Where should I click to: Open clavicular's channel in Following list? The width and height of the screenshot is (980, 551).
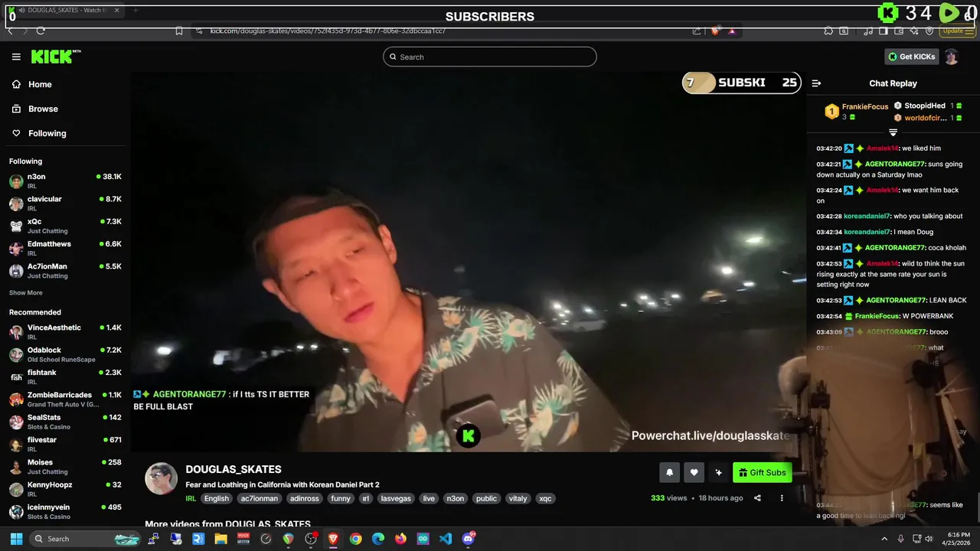[x=65, y=203]
